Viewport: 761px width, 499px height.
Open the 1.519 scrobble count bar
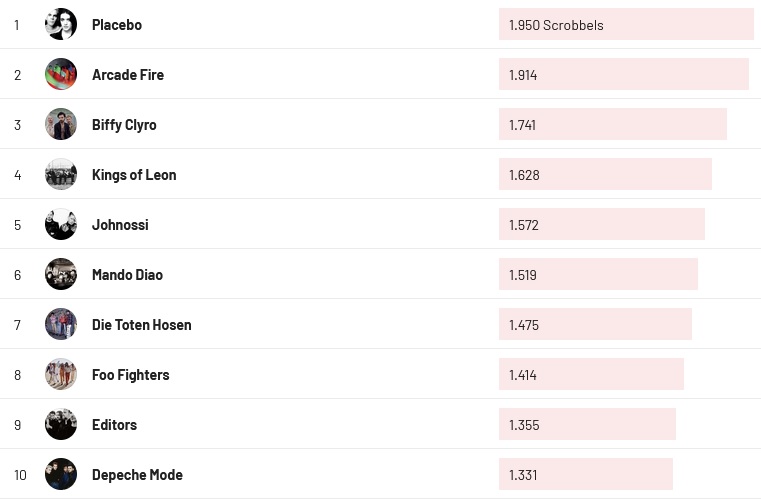pos(598,274)
